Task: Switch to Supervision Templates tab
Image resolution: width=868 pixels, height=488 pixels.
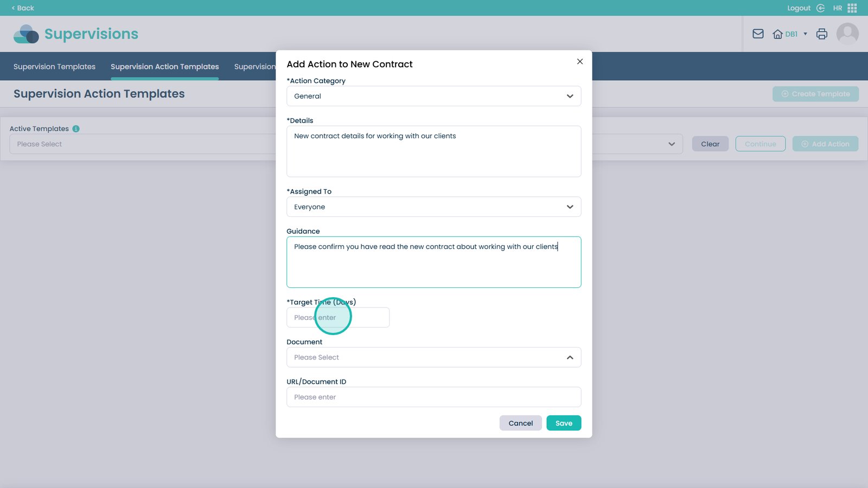Action: point(54,67)
